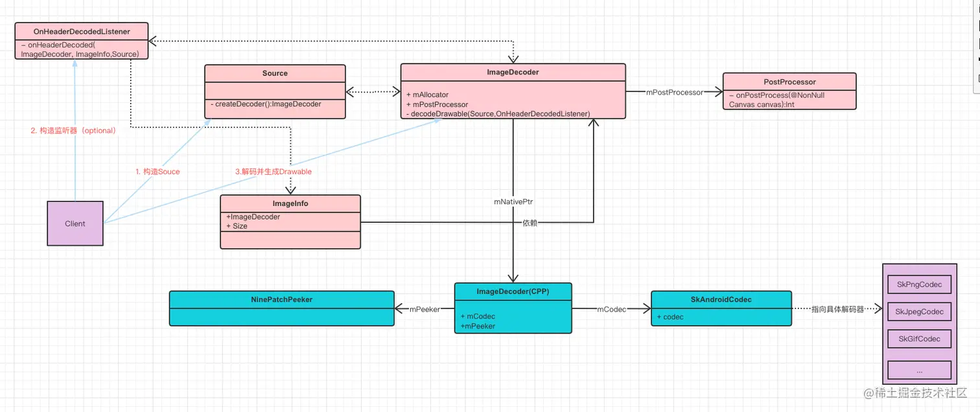This screenshot has width=980, height=412.
Task: Click the SkAndroidCodec cyan box
Action: click(x=721, y=308)
